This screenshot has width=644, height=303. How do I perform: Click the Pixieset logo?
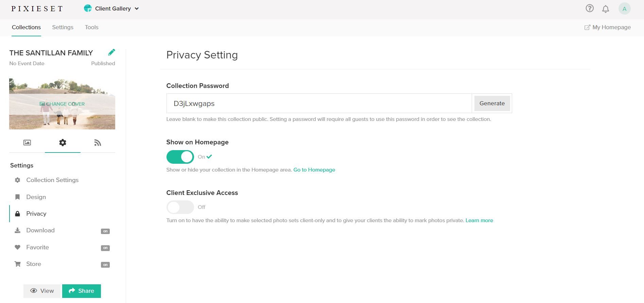click(37, 9)
